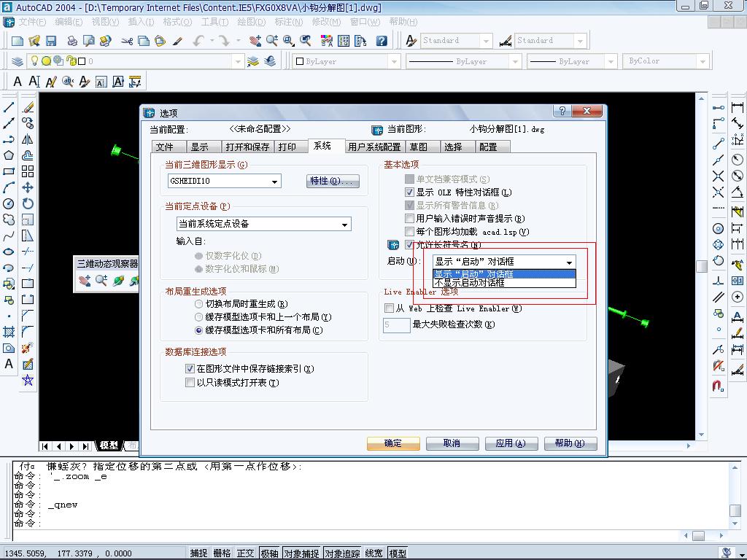Toggle 对象捕捉 status bar button
The height and width of the screenshot is (560, 747).
(x=301, y=553)
